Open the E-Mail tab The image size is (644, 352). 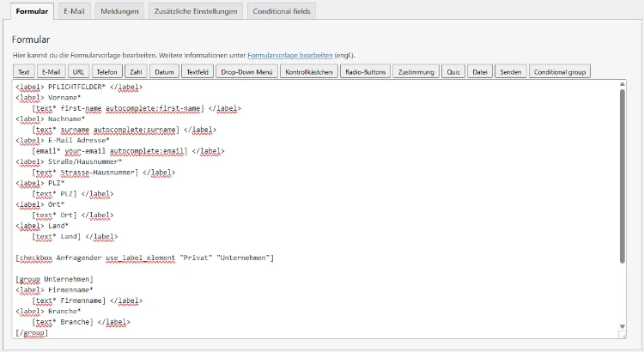tap(74, 11)
